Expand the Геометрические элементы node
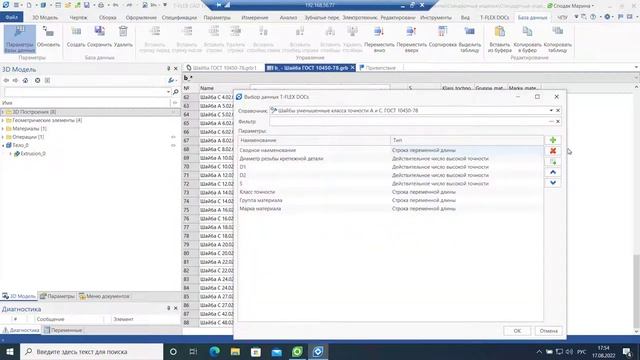This screenshot has height=360, width=640. 3,120
